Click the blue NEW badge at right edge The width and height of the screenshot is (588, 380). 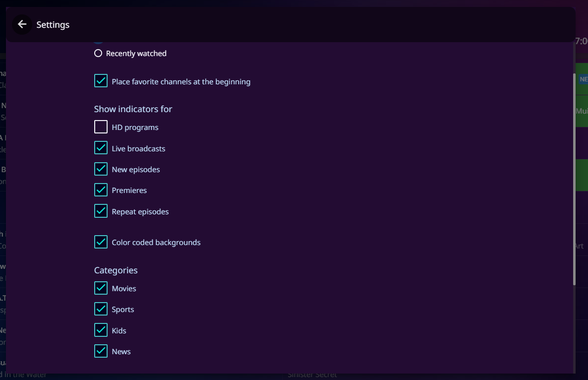583,79
